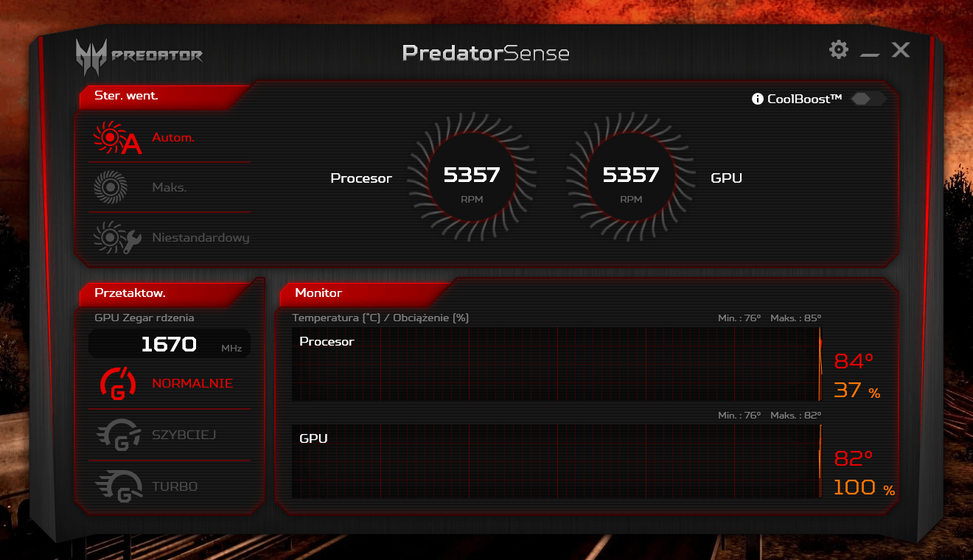Click Procesor 'Maks.: 85°' text
This screenshot has width=973, height=560.
coord(795,318)
